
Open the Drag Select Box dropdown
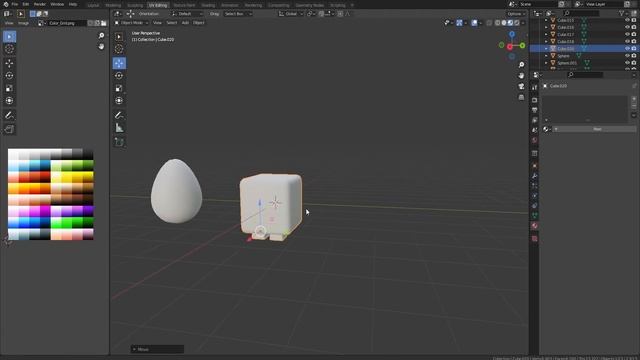[238, 14]
